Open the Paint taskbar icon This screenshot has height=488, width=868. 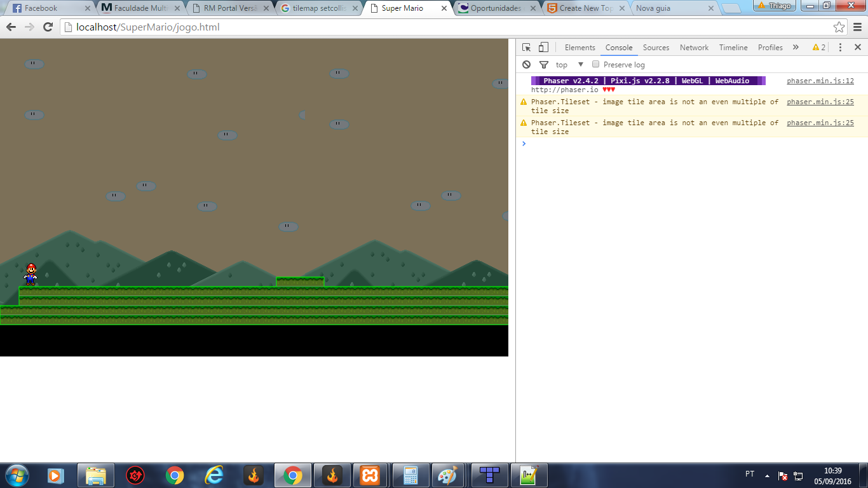coord(448,475)
